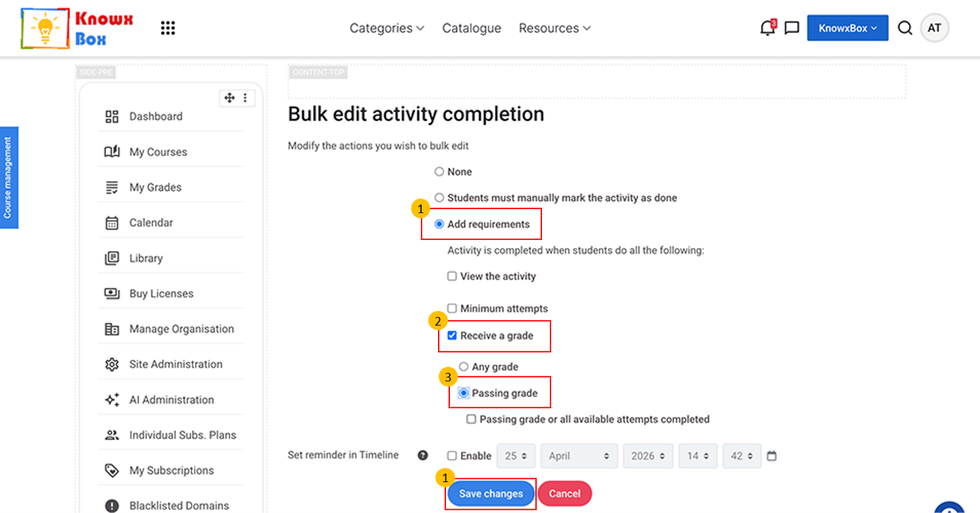Click the Save changes button
Viewport: 980px width, 513px height.
[x=491, y=494]
